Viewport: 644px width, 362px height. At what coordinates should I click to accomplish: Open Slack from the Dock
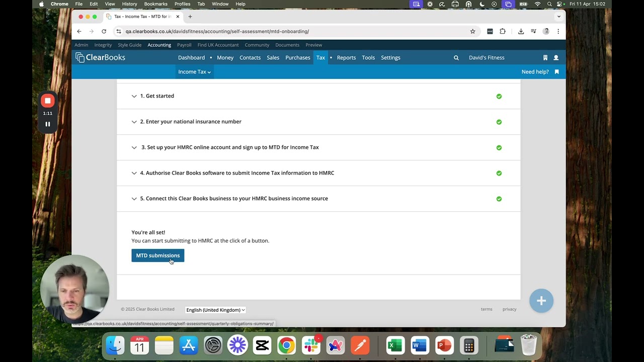(x=311, y=345)
